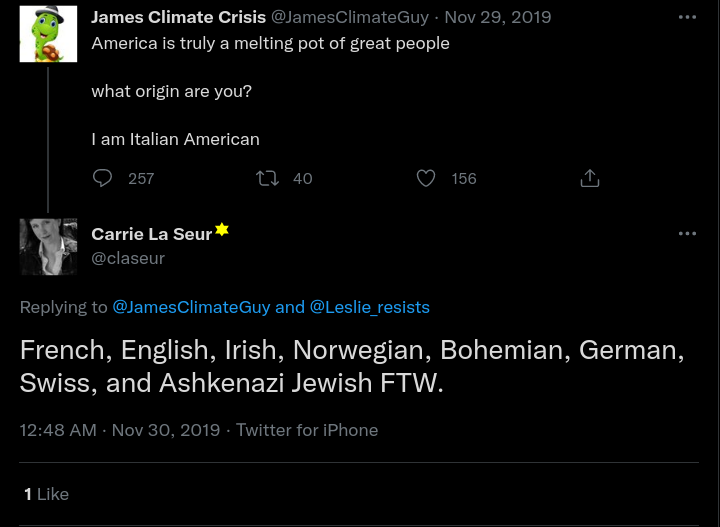This screenshot has height=527, width=720.
Task: Open more options on Carrie's reply
Action: [687, 233]
